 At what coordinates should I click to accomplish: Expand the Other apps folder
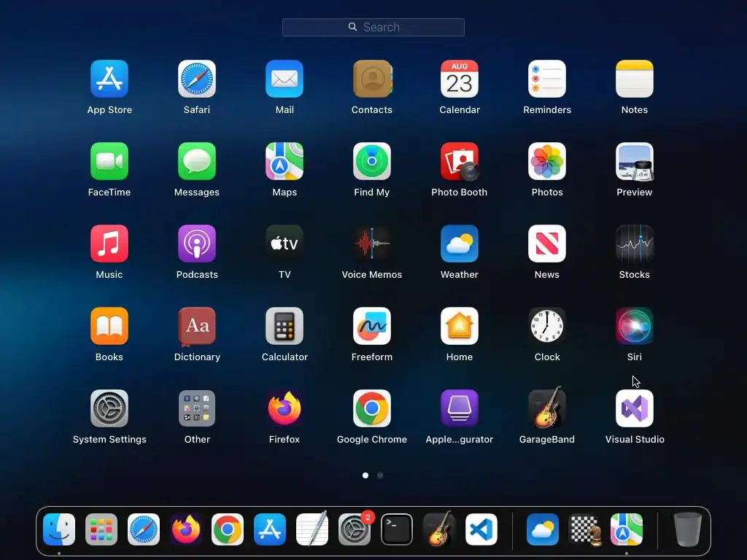pyautogui.click(x=197, y=408)
